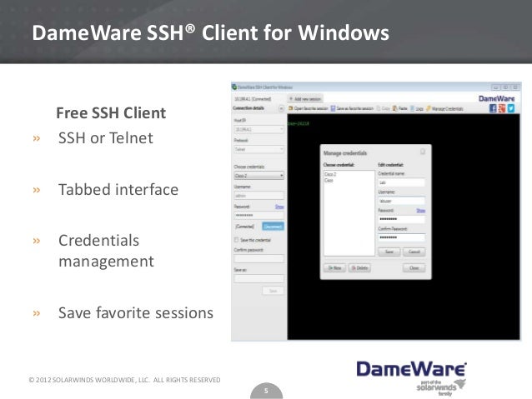This screenshot has width=532, height=399.
Task: Click the black terminal area's green prompt text
Action: coord(299,123)
